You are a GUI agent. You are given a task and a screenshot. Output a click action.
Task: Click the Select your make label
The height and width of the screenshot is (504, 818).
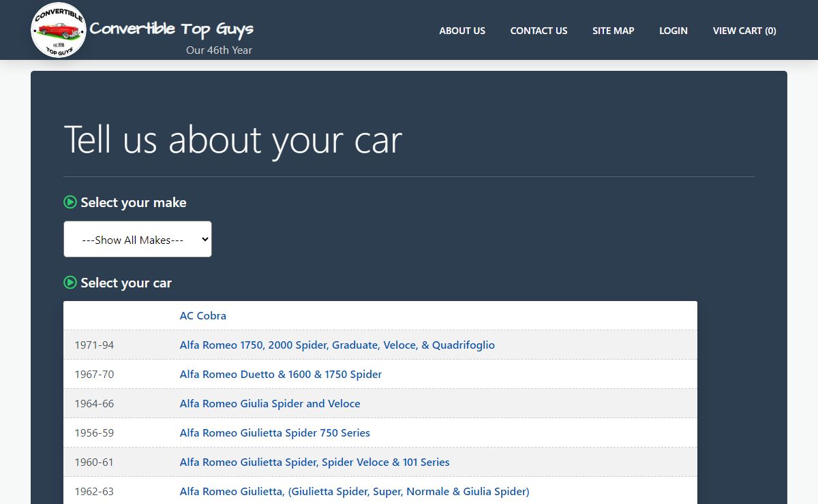pos(134,202)
